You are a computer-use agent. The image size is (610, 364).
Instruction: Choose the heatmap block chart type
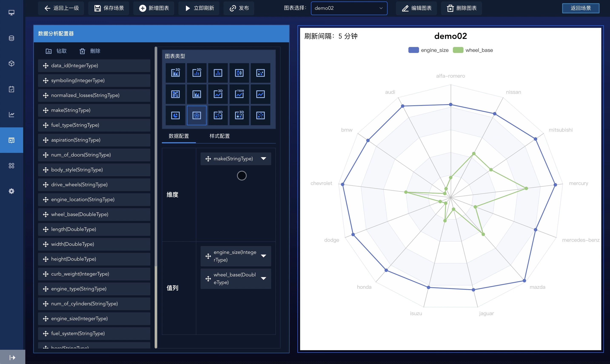coord(175,94)
